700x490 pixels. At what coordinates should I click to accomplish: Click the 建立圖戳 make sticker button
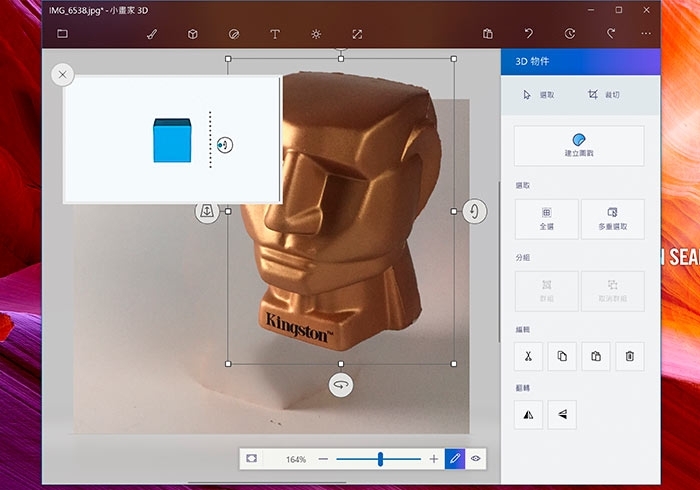pyautogui.click(x=579, y=145)
